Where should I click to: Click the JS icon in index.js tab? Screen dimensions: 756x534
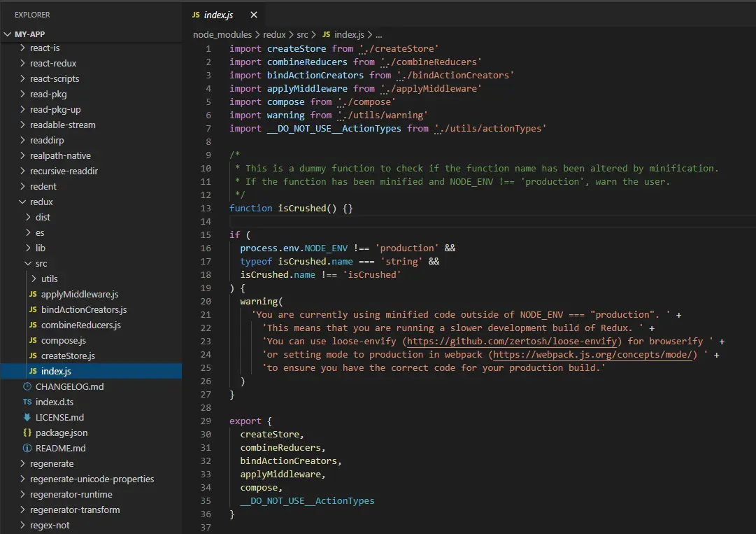(x=195, y=15)
